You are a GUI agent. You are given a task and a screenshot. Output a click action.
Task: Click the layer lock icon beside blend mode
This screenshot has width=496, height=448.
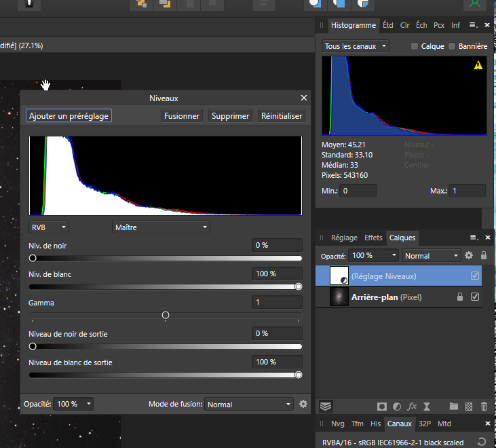pyautogui.click(x=484, y=255)
